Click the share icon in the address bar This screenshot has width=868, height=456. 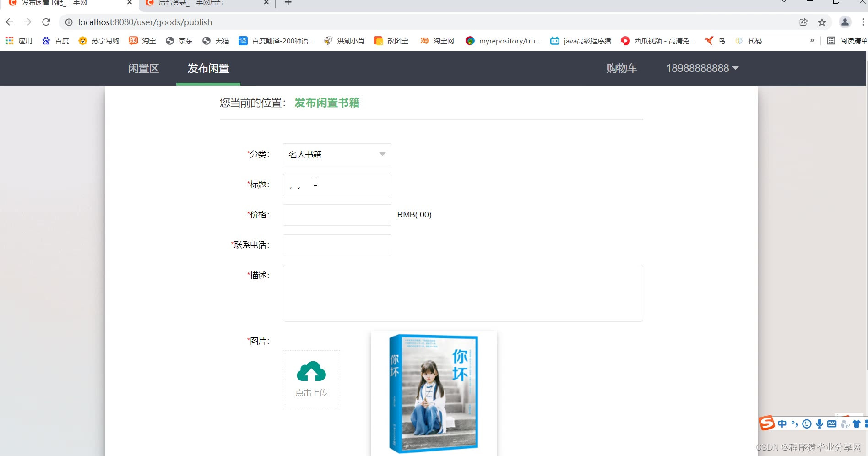coord(803,22)
